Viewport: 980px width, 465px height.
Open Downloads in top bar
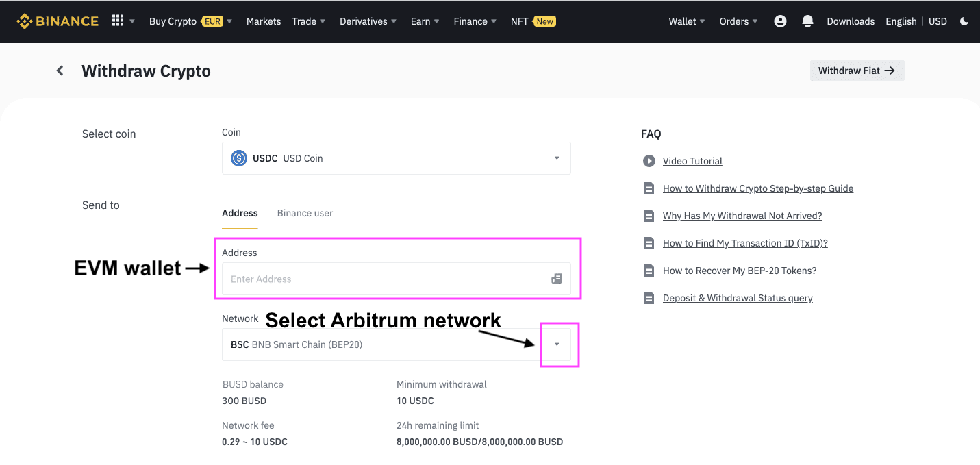point(851,21)
